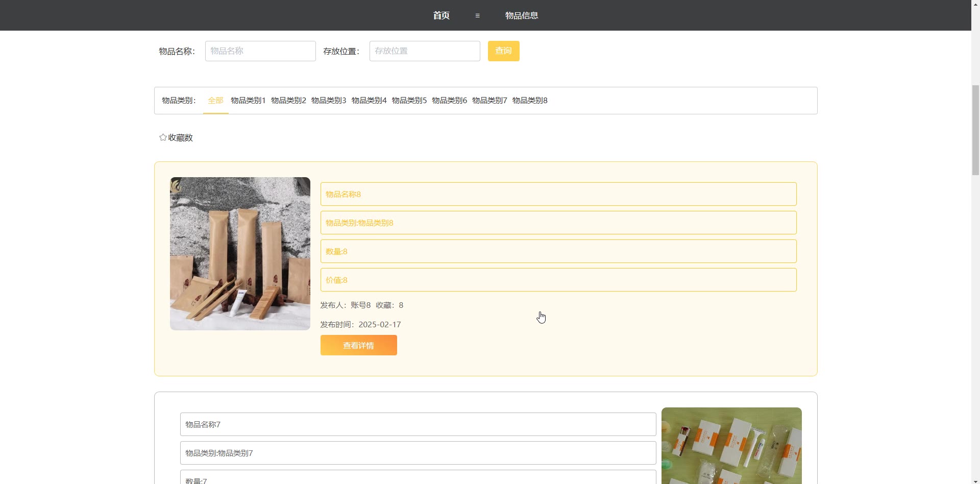980x484 pixels.
Task: Focus the 物品名称 search input
Action: click(260, 51)
